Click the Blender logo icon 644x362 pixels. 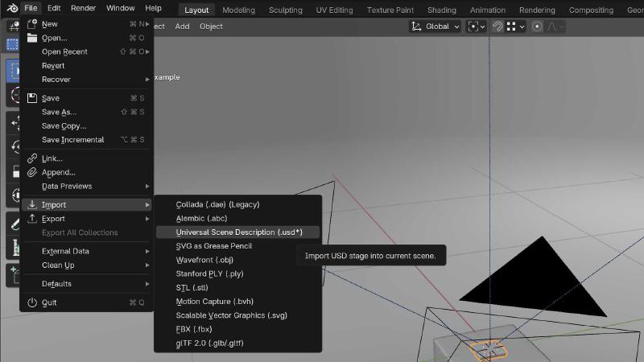tap(12, 8)
